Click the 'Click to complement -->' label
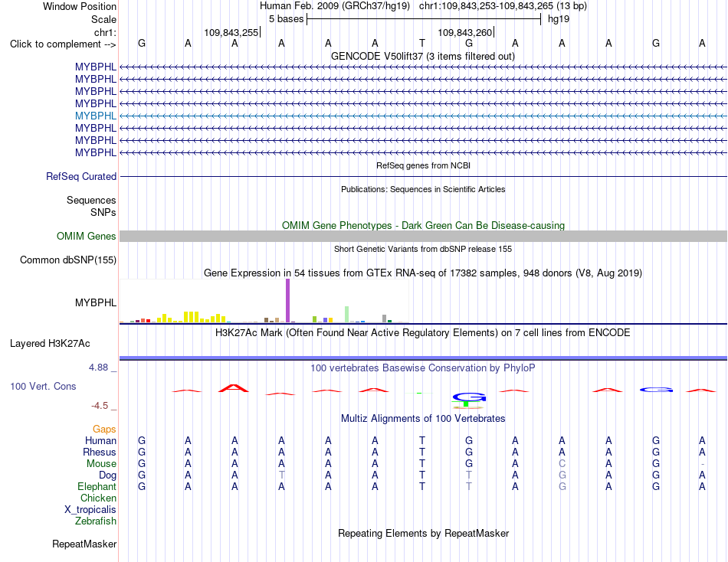This screenshot has width=728, height=562. (x=63, y=44)
